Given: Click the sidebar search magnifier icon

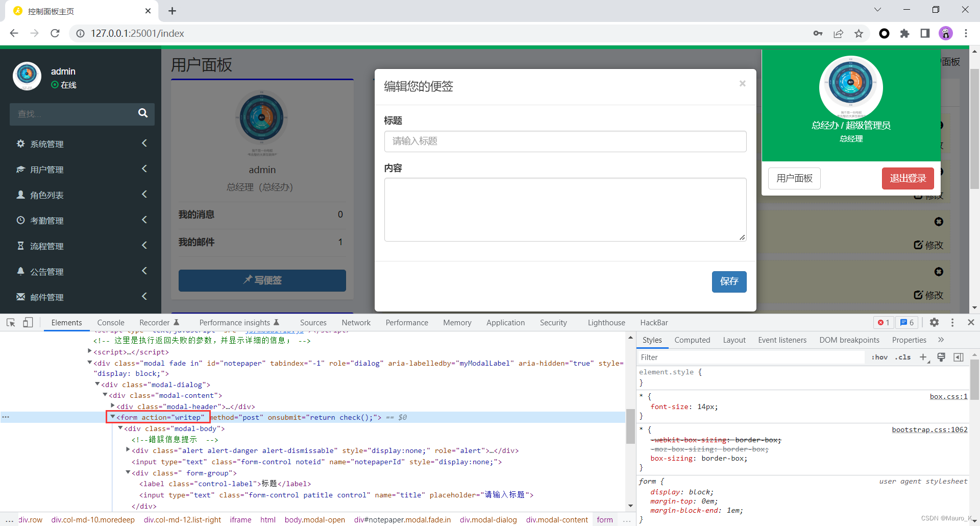Looking at the screenshot, I should [x=142, y=114].
